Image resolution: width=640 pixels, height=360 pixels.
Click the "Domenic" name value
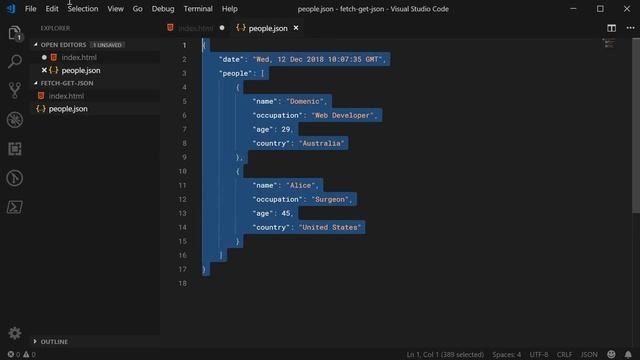pos(305,101)
